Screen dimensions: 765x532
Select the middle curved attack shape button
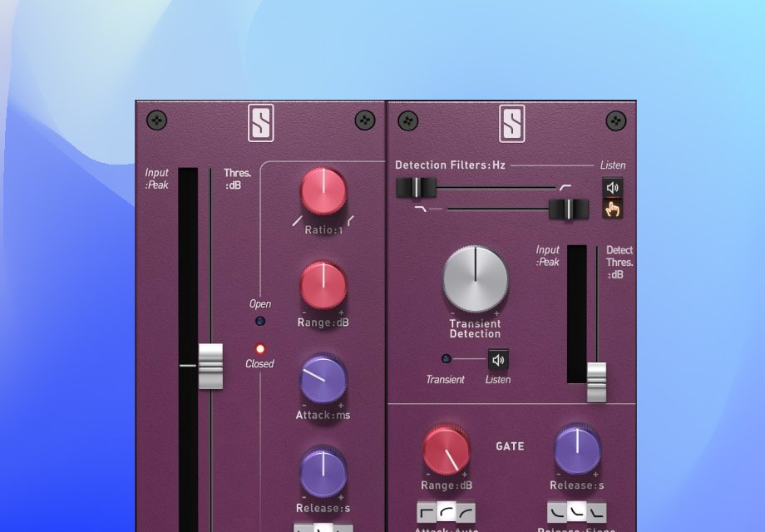pos(446,513)
